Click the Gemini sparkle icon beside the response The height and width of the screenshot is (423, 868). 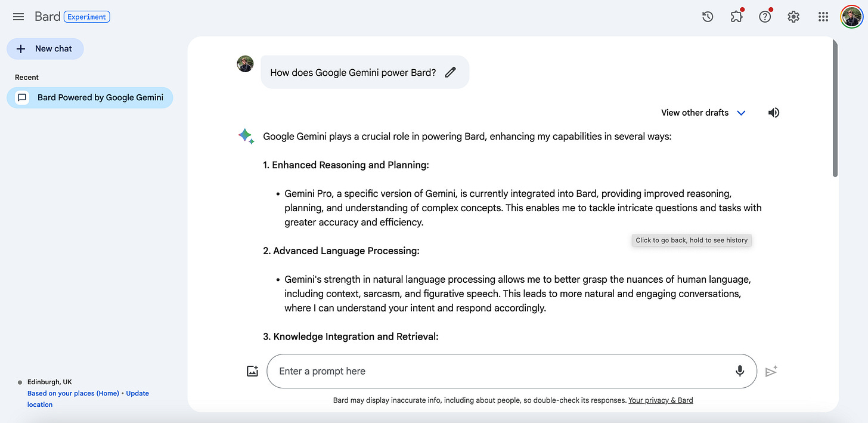pyautogui.click(x=246, y=135)
